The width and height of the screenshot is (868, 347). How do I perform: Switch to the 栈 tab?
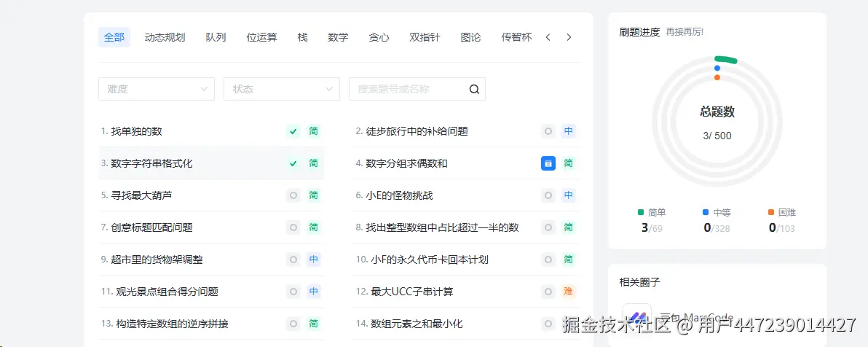(302, 38)
